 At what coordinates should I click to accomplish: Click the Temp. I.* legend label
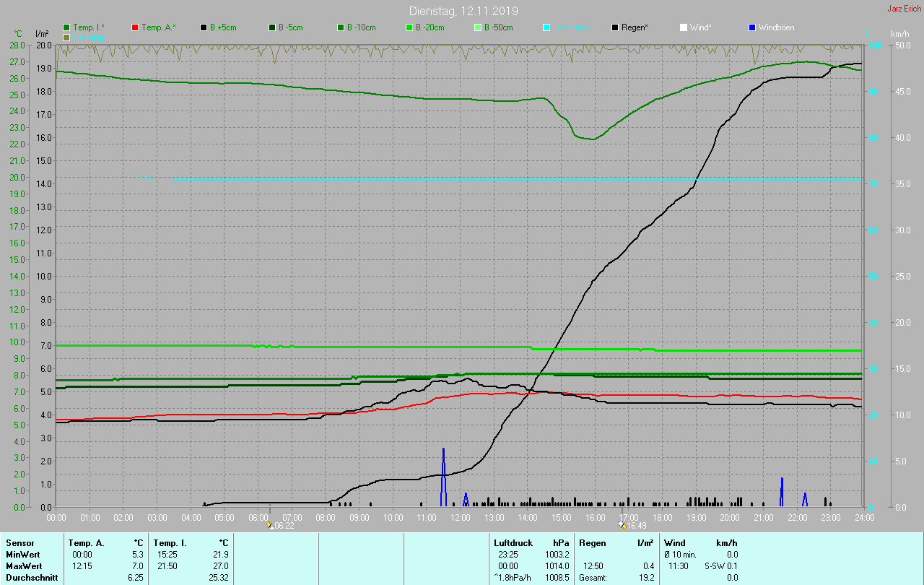tap(89, 27)
